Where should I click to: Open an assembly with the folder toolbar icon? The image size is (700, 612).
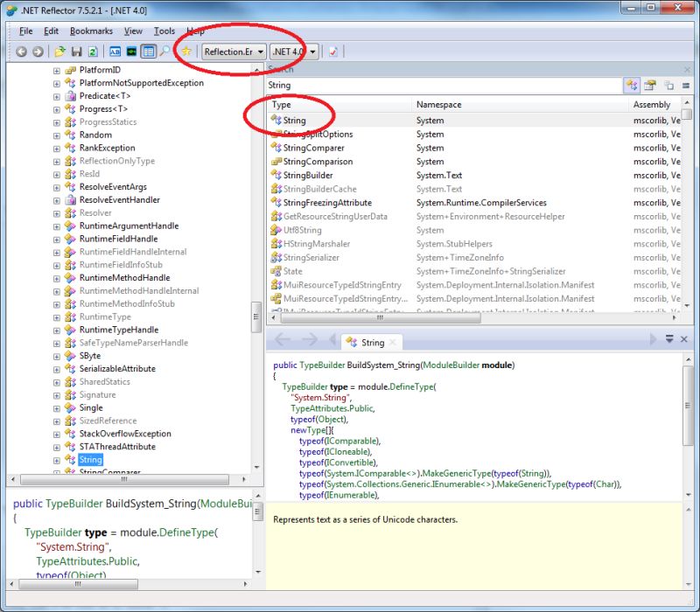click(61, 51)
